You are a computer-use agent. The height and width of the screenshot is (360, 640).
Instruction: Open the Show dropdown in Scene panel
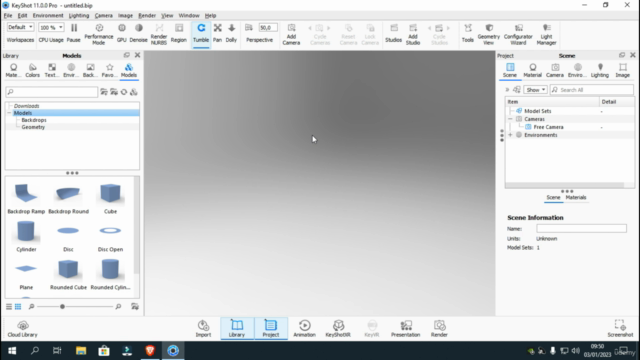tap(535, 90)
